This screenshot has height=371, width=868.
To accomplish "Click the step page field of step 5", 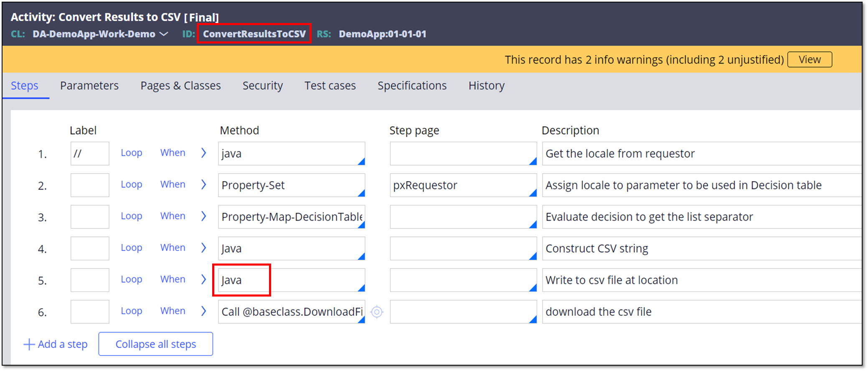I will tap(463, 280).
